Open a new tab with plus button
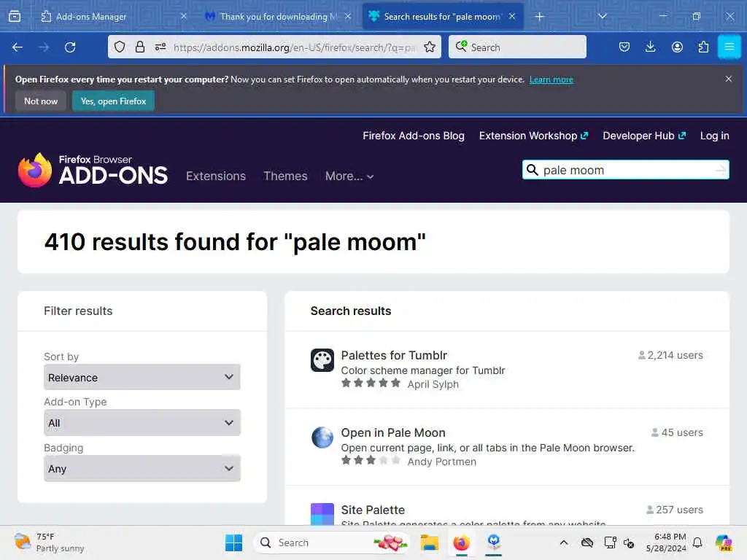 539,17
